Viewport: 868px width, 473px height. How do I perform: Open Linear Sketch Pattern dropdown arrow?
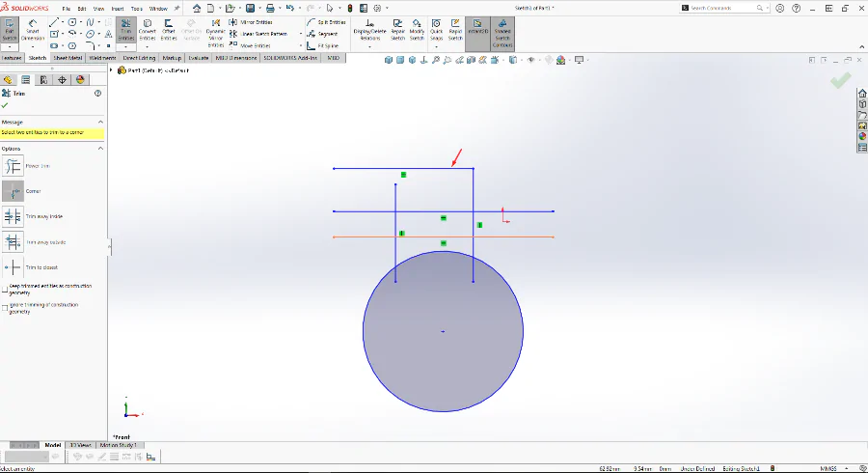pyautogui.click(x=301, y=34)
